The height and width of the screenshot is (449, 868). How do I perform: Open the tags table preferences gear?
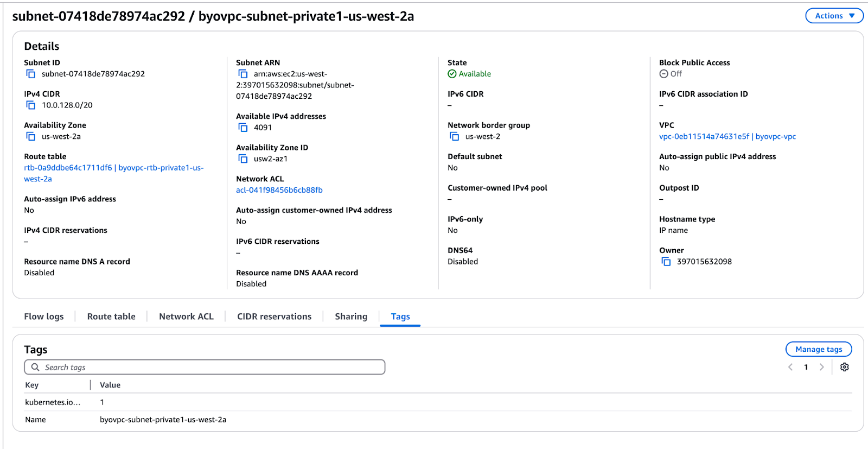pyautogui.click(x=844, y=366)
